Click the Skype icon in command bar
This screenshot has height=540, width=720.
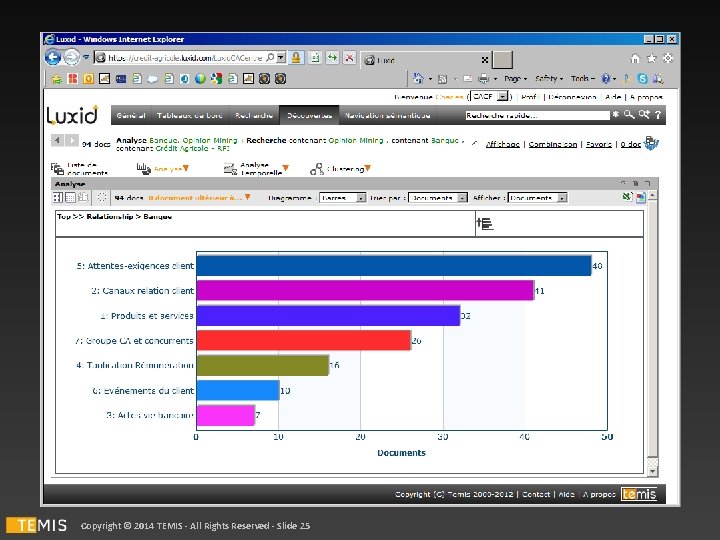pyautogui.click(x=642, y=79)
